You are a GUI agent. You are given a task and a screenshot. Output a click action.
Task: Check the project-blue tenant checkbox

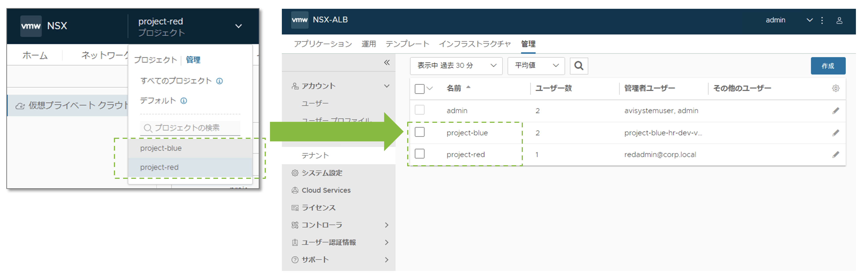(419, 132)
